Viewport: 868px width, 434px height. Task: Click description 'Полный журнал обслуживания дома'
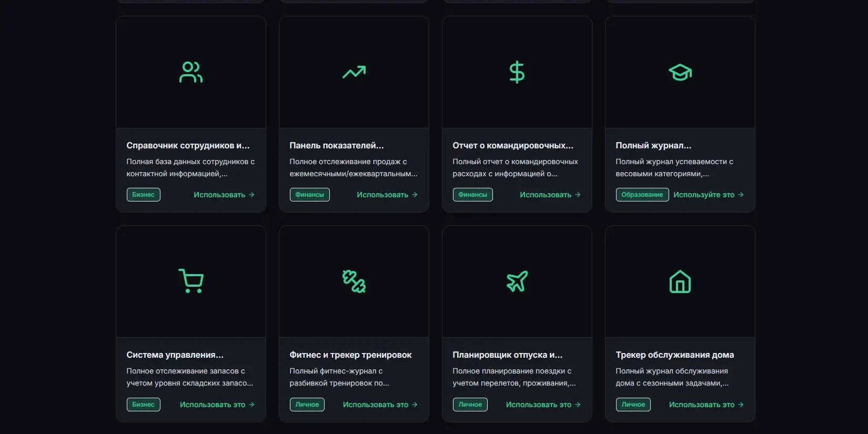pos(672,377)
